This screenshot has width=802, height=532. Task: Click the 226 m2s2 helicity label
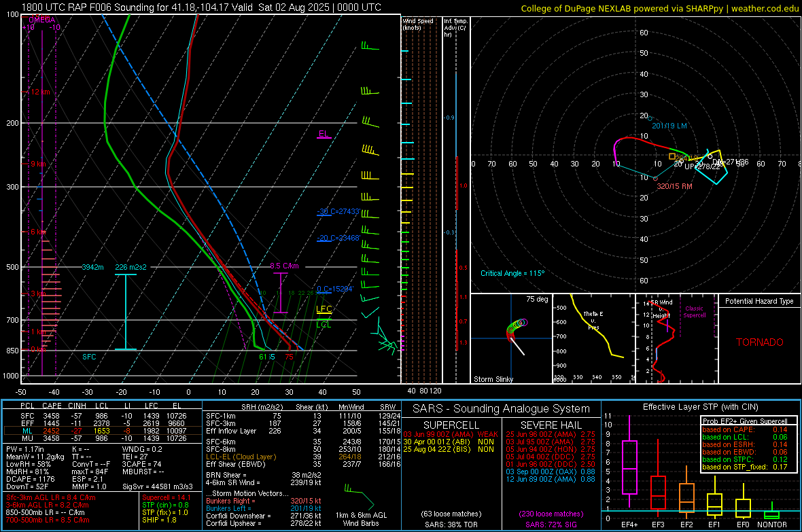tap(130, 267)
